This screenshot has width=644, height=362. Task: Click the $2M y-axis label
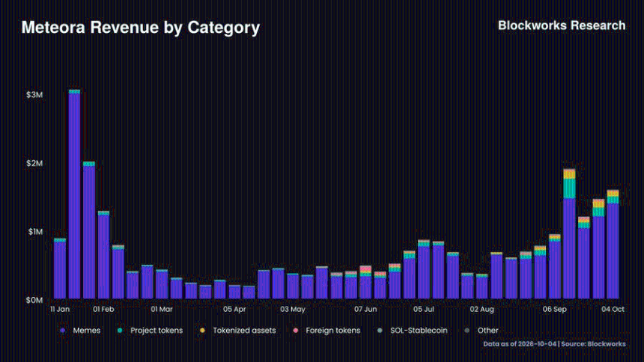(34, 163)
